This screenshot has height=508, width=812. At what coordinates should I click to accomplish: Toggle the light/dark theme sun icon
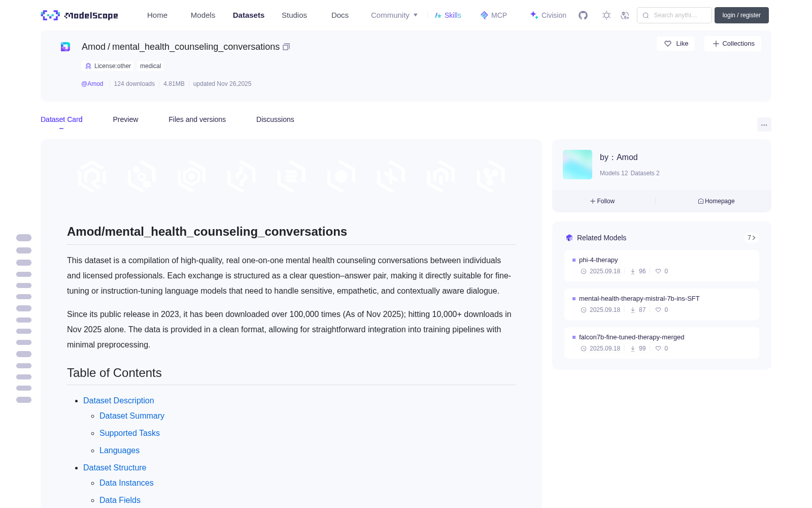tap(606, 15)
